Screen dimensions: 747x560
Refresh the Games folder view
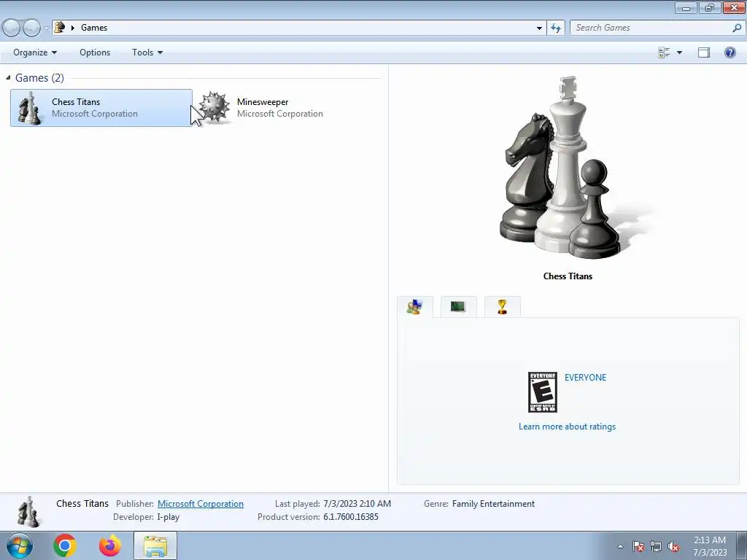click(556, 28)
